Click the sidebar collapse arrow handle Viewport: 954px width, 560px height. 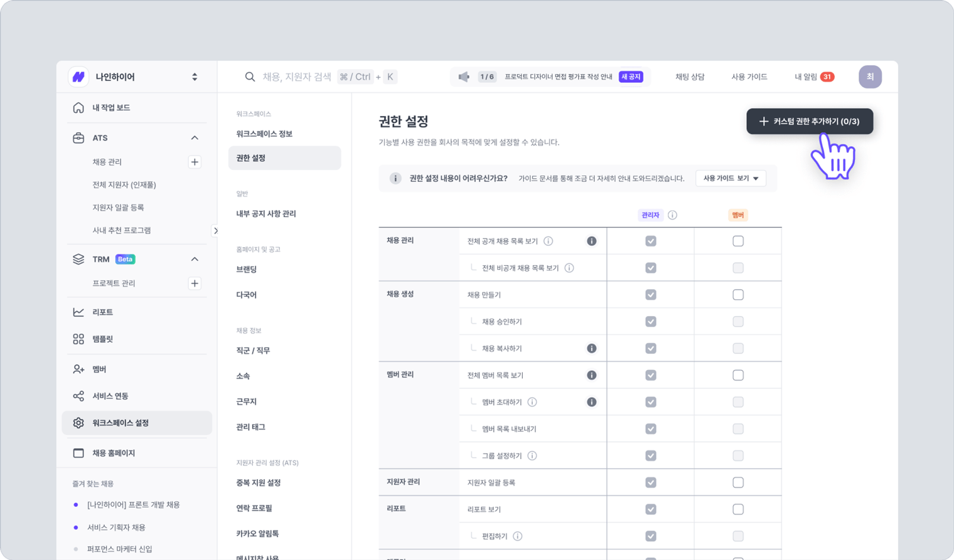215,231
